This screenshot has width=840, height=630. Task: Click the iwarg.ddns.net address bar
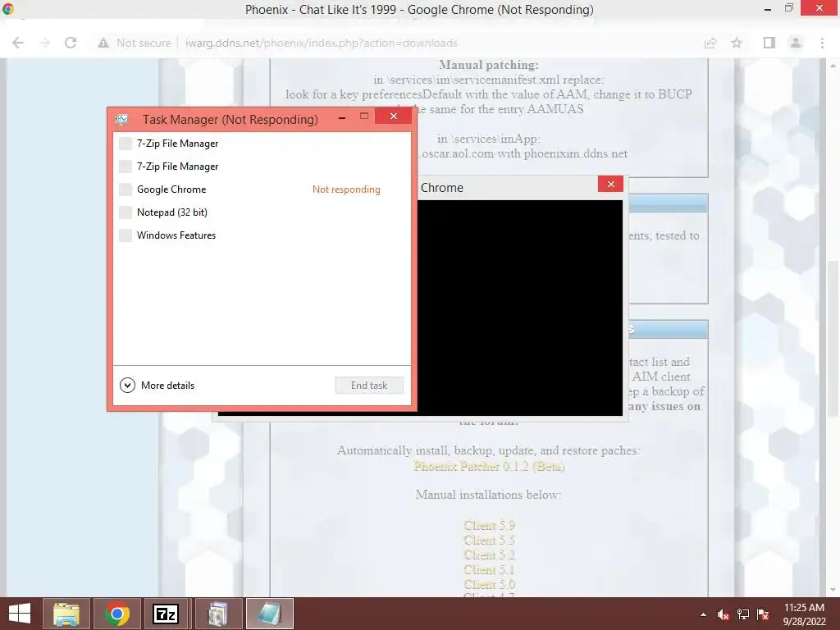(x=322, y=43)
